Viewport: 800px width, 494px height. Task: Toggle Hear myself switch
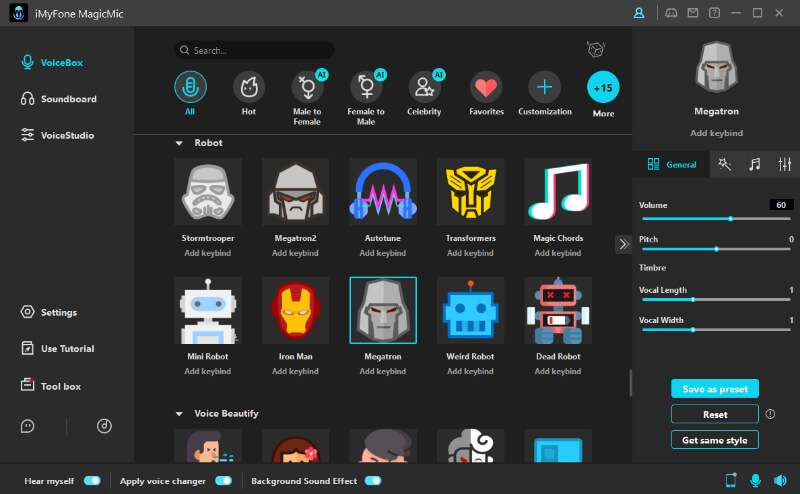click(92, 481)
